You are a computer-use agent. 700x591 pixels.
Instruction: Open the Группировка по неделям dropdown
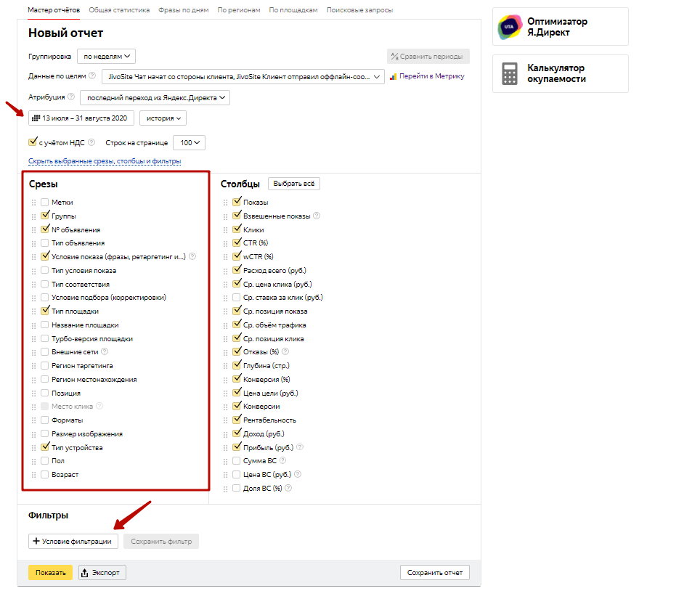click(x=106, y=56)
